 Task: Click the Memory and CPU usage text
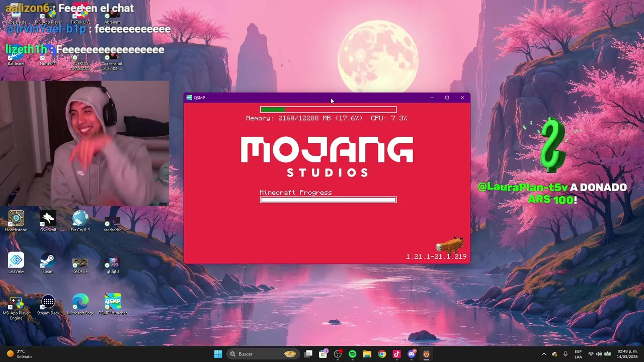point(327,118)
